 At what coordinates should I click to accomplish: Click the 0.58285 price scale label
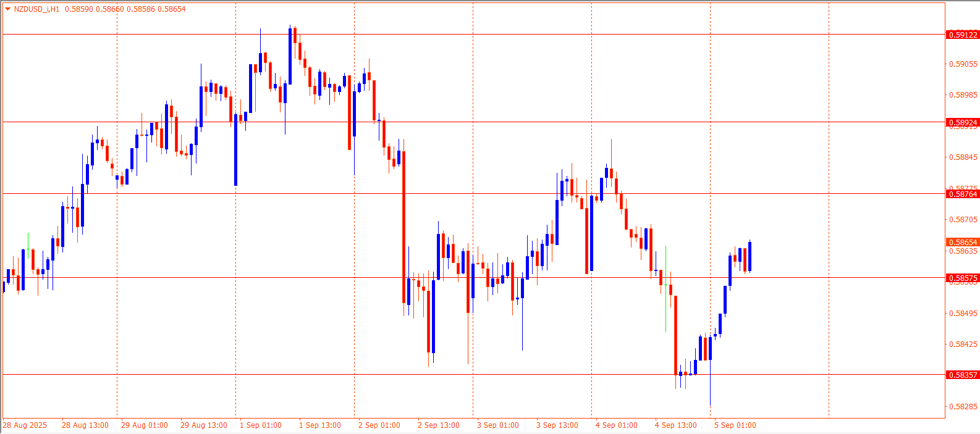click(963, 407)
